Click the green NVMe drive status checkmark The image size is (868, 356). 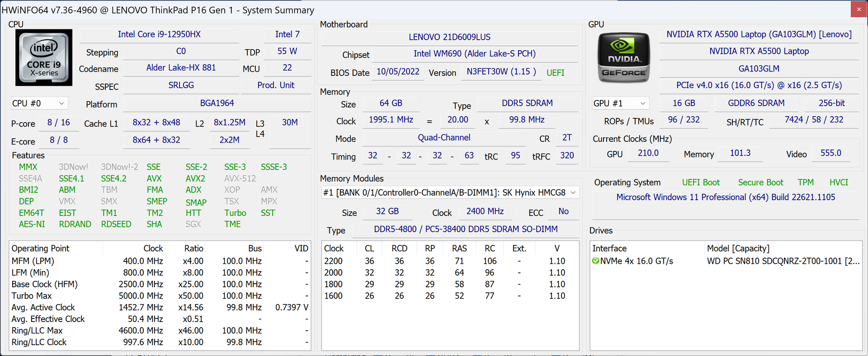[595, 261]
